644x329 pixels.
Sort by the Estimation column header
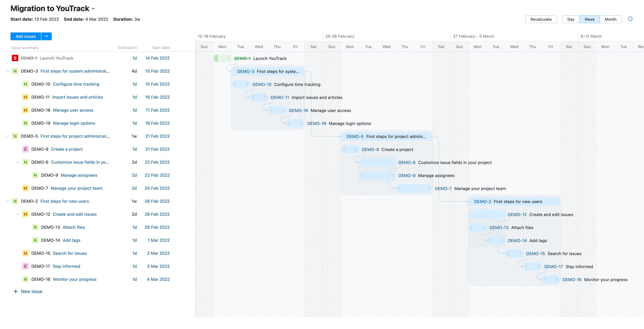click(127, 48)
